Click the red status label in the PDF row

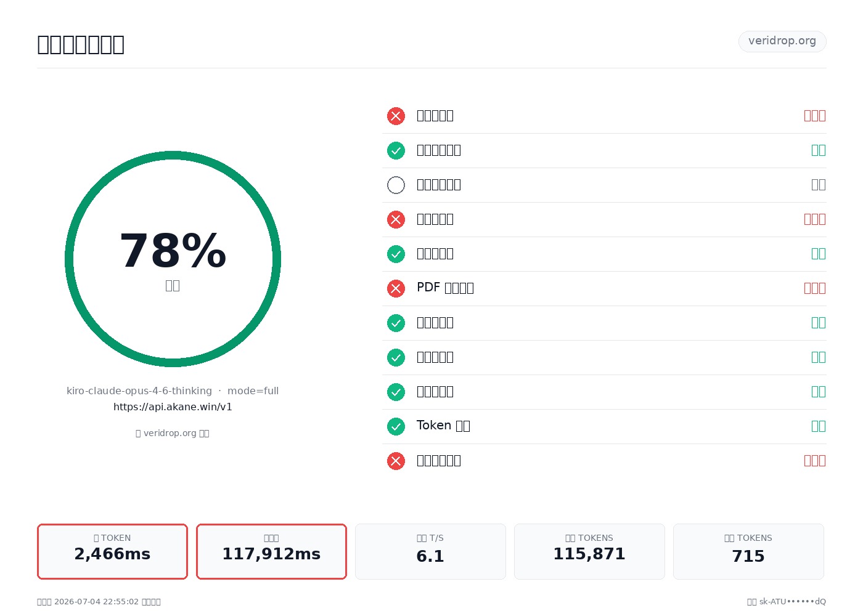[x=814, y=288]
